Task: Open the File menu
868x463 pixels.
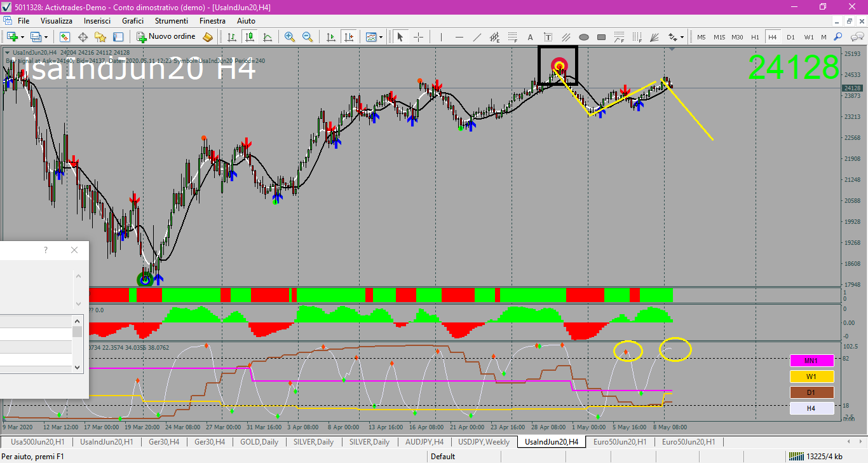Action: click(24, 21)
